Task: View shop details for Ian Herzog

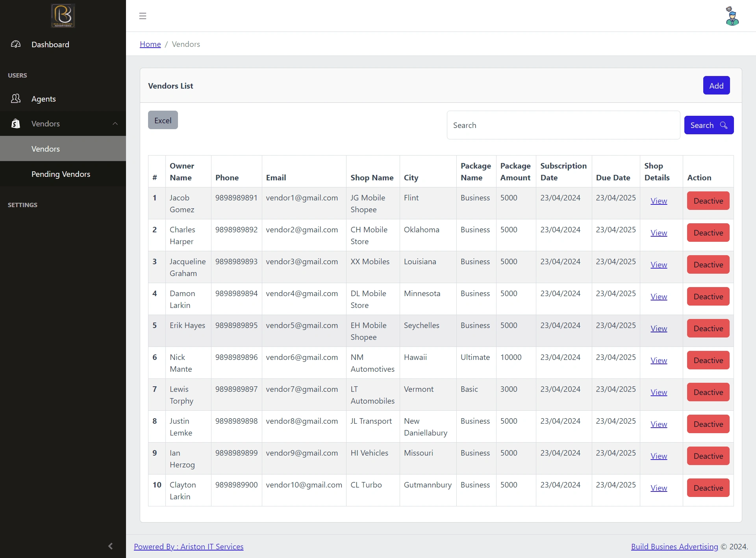Action: click(658, 456)
